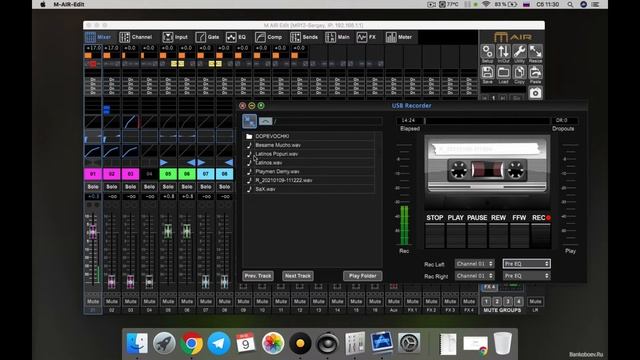Mute the FX 1 channel

tap(412, 301)
